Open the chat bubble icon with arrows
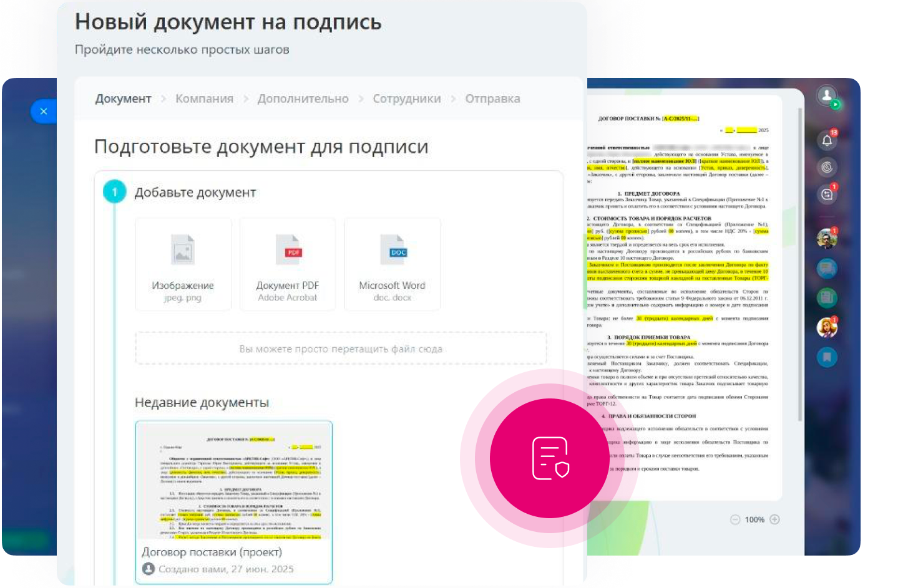Viewport: 923px width, 588px height. click(x=827, y=195)
